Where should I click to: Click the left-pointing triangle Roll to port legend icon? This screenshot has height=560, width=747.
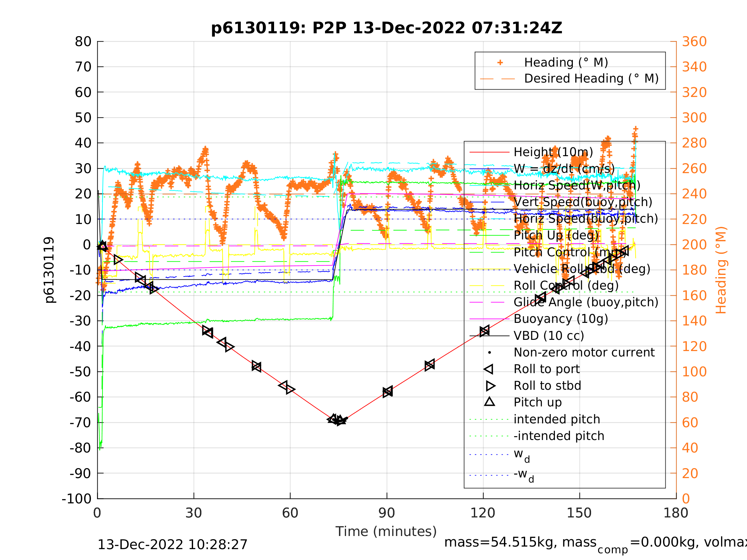(489, 369)
